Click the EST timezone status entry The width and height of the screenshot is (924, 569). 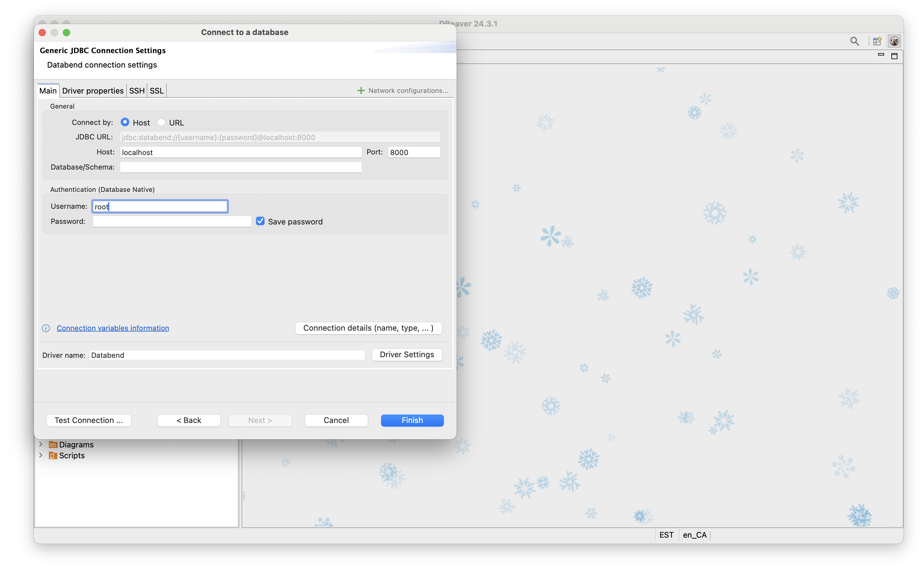[x=666, y=535]
